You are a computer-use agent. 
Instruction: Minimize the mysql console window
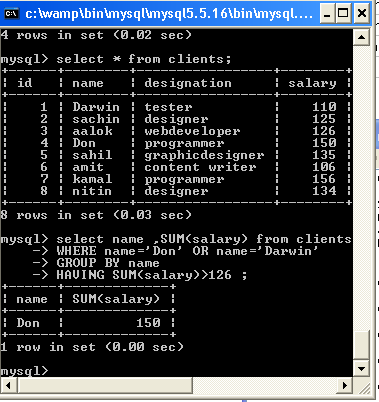[327, 14]
